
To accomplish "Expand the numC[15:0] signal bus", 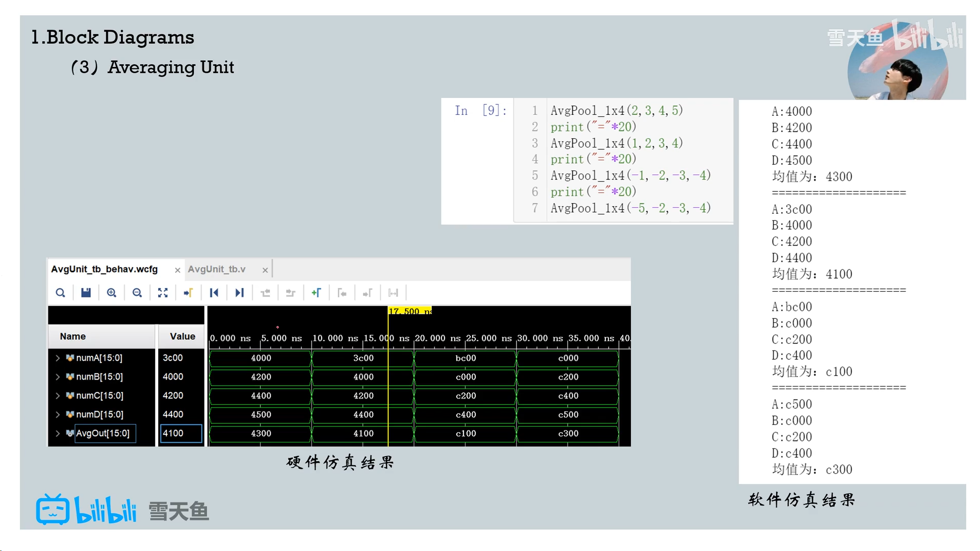I will (x=58, y=396).
